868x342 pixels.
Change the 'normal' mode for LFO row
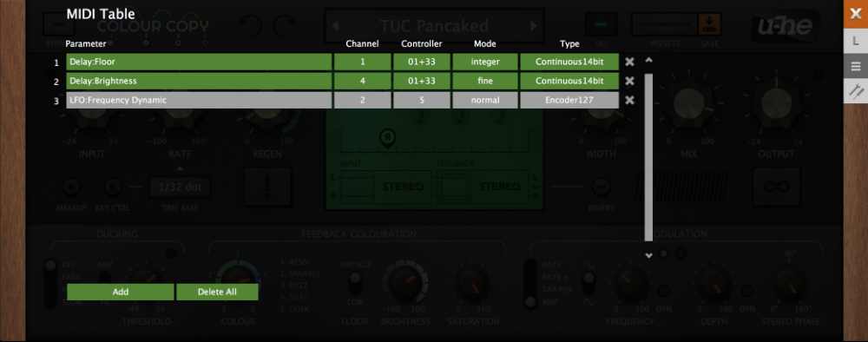pos(485,100)
